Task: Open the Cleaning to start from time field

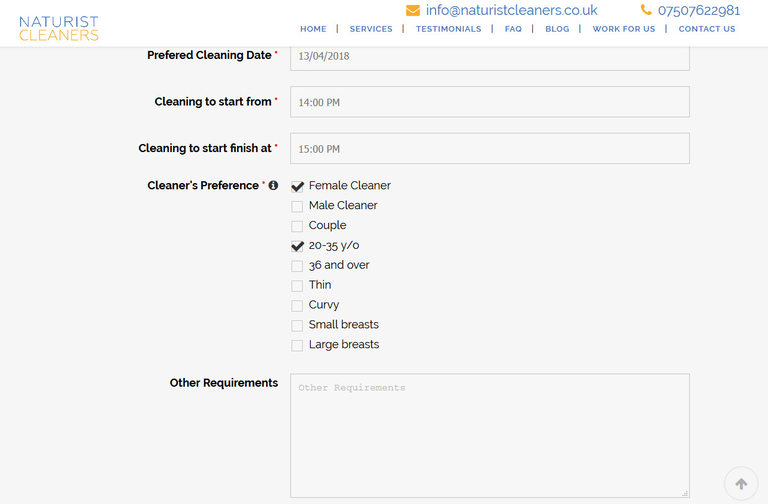Action: click(x=489, y=102)
